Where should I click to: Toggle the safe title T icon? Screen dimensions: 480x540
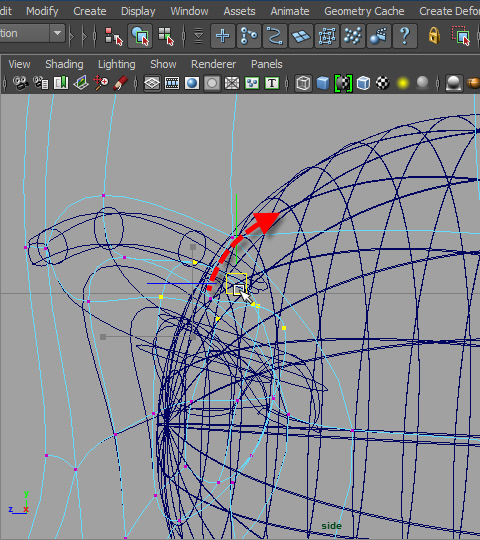click(x=272, y=83)
